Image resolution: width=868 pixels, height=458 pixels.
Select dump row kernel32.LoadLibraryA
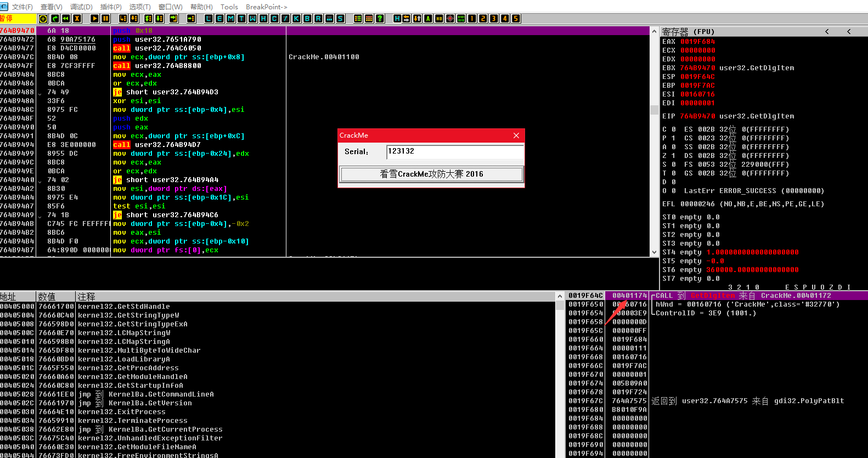(278, 359)
